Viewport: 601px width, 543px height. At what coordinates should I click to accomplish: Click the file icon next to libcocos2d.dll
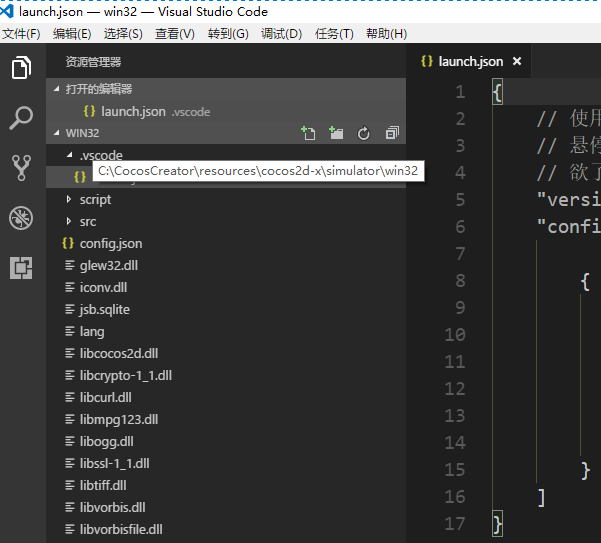point(70,353)
